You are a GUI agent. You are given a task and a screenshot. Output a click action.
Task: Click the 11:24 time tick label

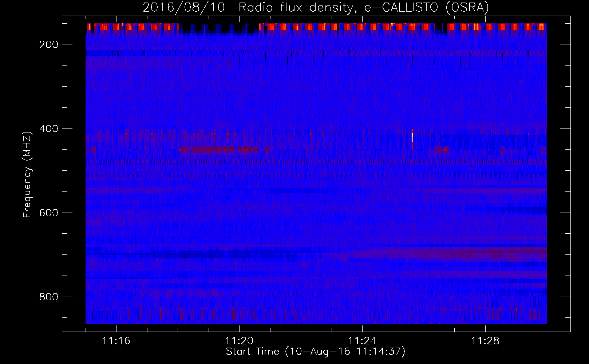(x=362, y=341)
